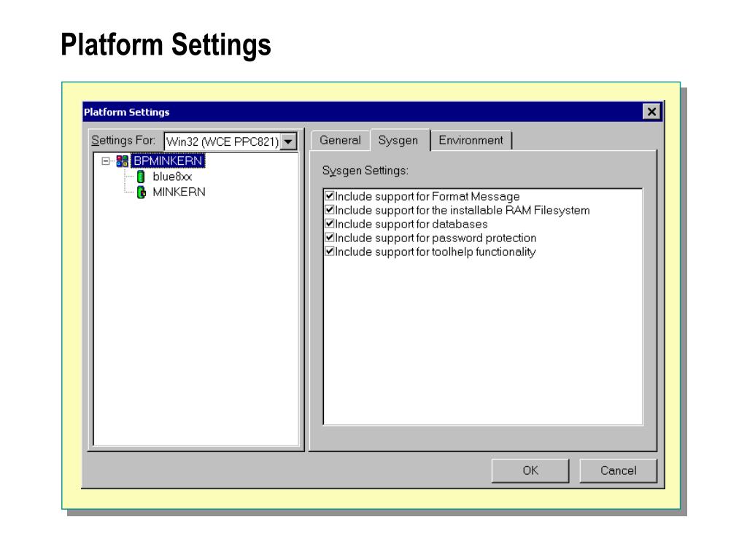This screenshot has height=560, width=747.
Task: Disable password protection support checkbox
Action: [x=329, y=237]
